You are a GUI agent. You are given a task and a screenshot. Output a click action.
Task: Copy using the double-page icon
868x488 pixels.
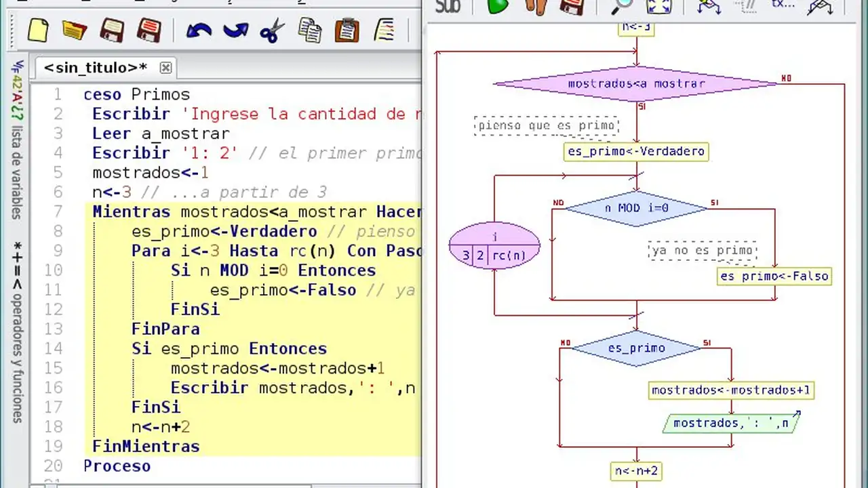(310, 30)
